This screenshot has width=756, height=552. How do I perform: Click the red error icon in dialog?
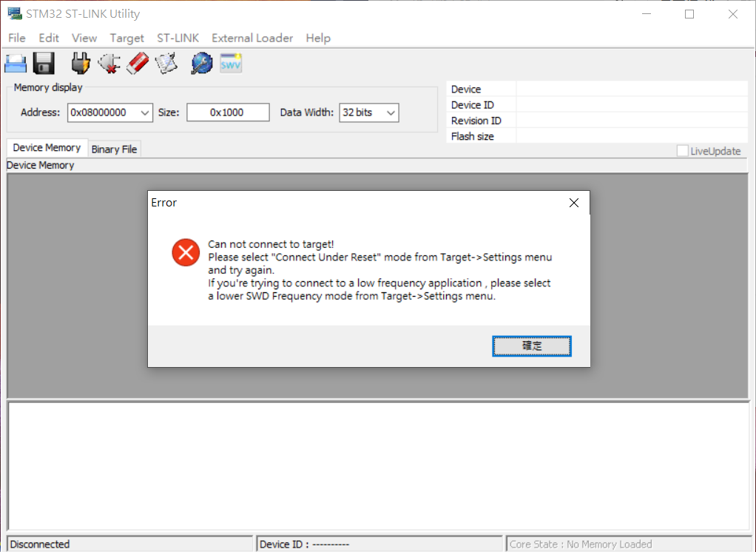[x=186, y=252]
